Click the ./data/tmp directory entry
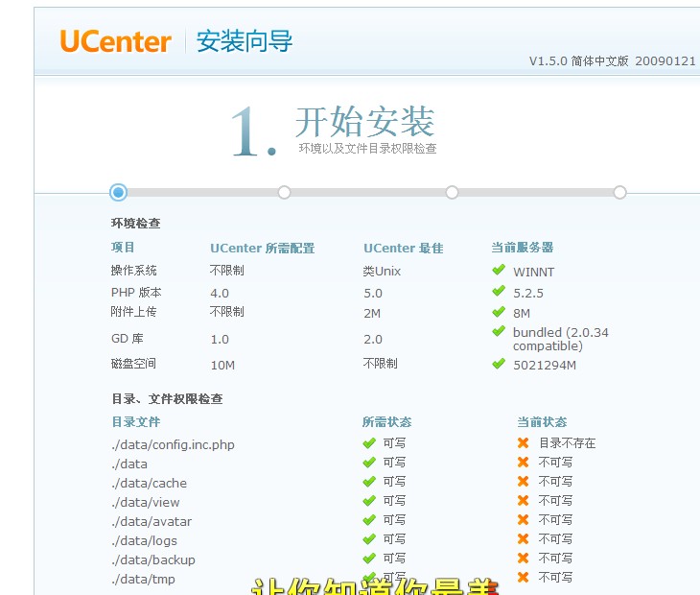The height and width of the screenshot is (595, 700). point(143,580)
